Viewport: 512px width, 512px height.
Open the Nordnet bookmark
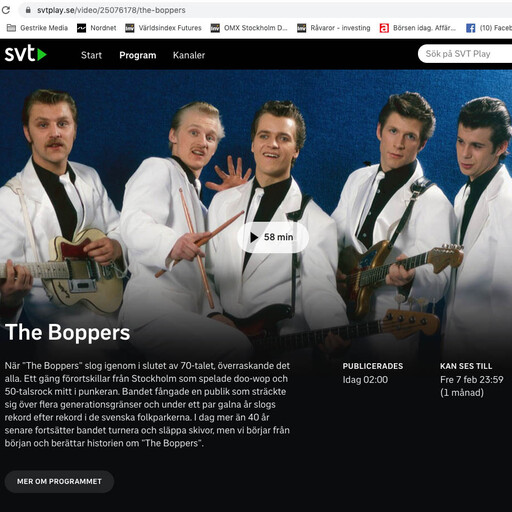click(97, 28)
